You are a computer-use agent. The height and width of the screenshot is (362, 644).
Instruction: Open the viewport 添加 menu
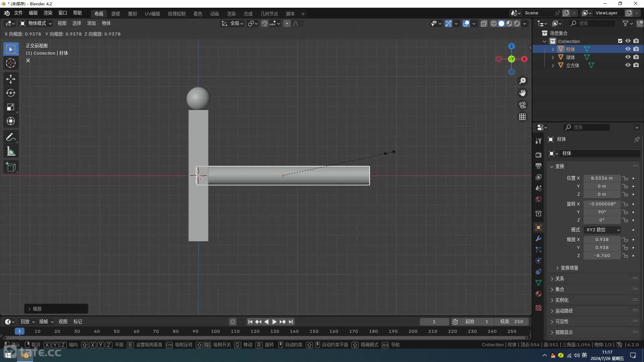click(91, 23)
